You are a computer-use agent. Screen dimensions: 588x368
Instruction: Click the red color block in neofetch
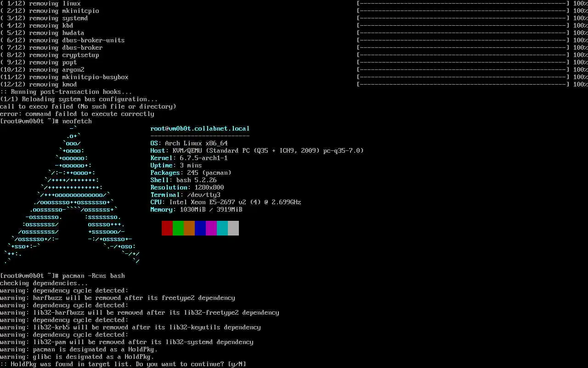click(167, 228)
